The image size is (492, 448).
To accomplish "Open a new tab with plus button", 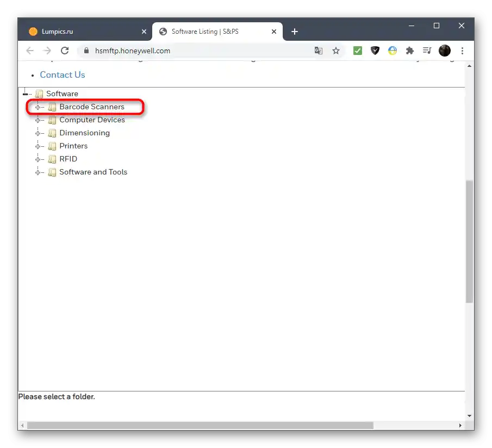I will 294,32.
